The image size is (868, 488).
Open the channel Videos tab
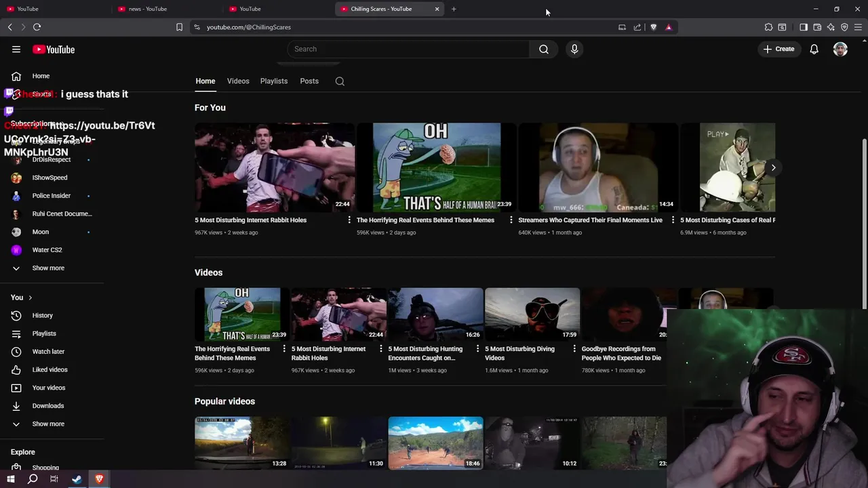(x=238, y=81)
